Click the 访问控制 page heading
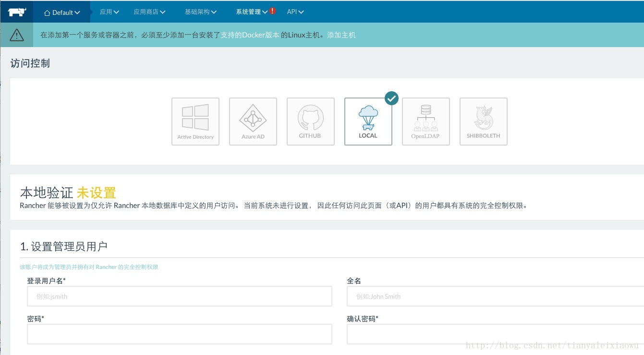Viewport: 644px width, 355px height. (30, 63)
